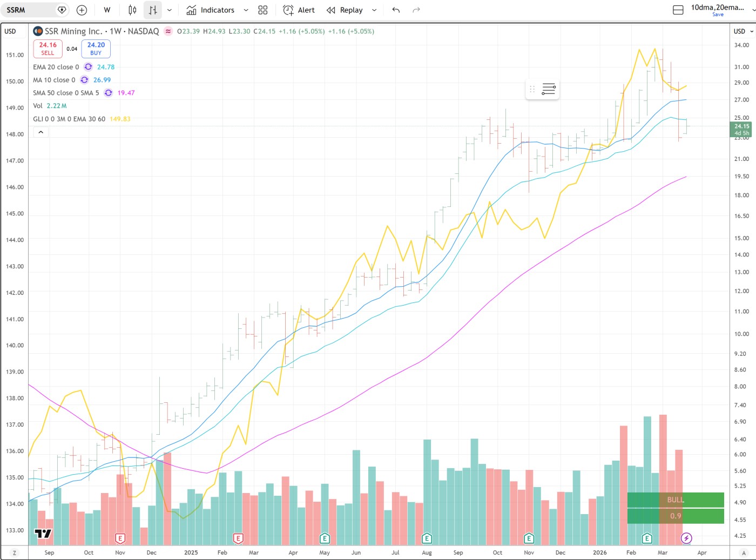Click the 24.16 SELL button
This screenshot has height=560, width=756.
48,49
